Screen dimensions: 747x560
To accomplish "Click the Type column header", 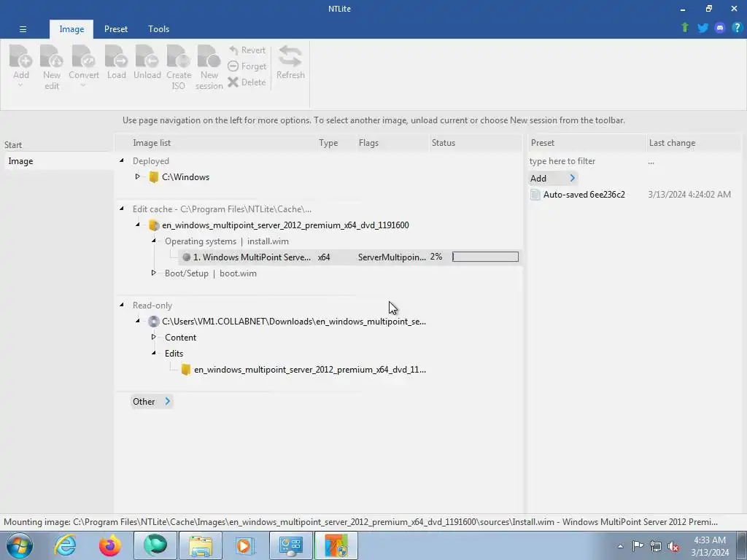I will [x=336, y=143].
